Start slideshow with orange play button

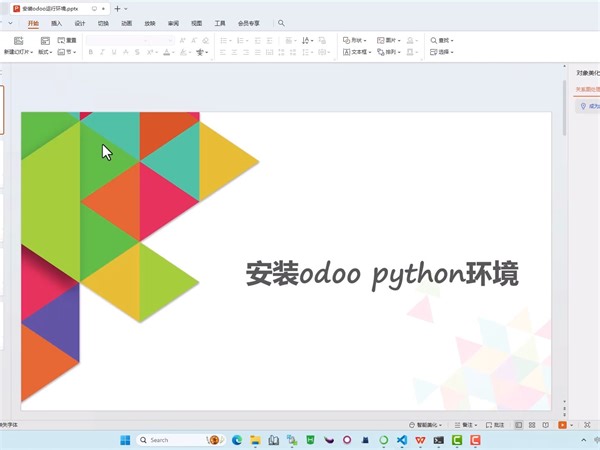pos(562,425)
